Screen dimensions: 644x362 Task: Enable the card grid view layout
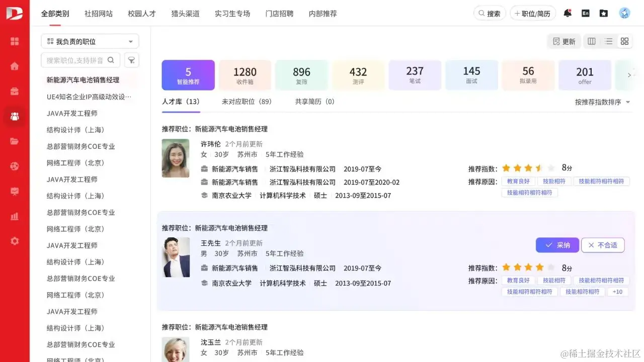tap(624, 41)
